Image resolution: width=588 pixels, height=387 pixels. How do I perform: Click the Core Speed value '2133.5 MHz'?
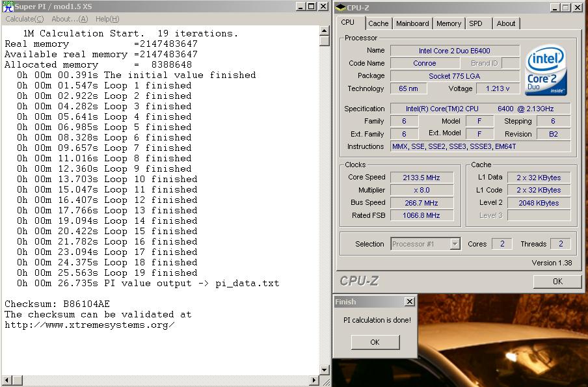point(421,178)
